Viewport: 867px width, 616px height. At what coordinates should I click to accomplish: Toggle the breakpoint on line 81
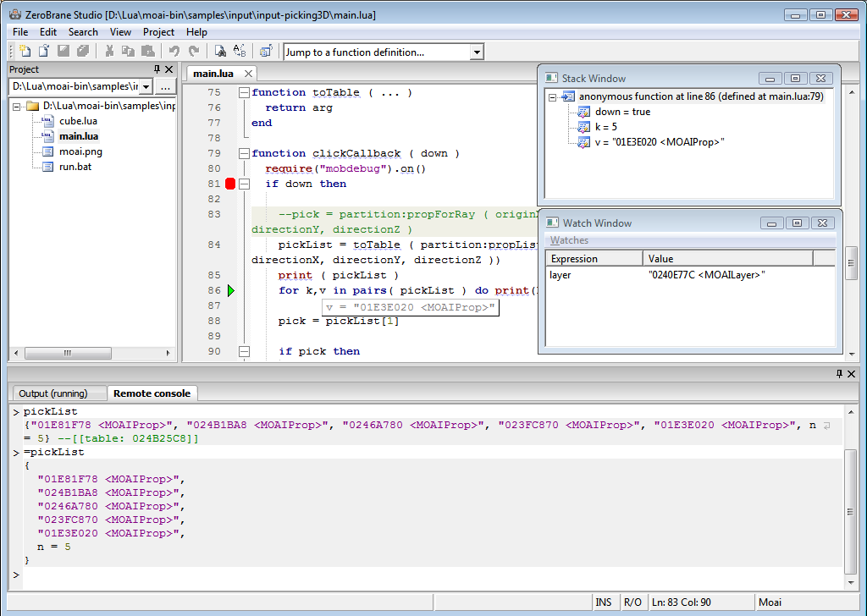[230, 184]
